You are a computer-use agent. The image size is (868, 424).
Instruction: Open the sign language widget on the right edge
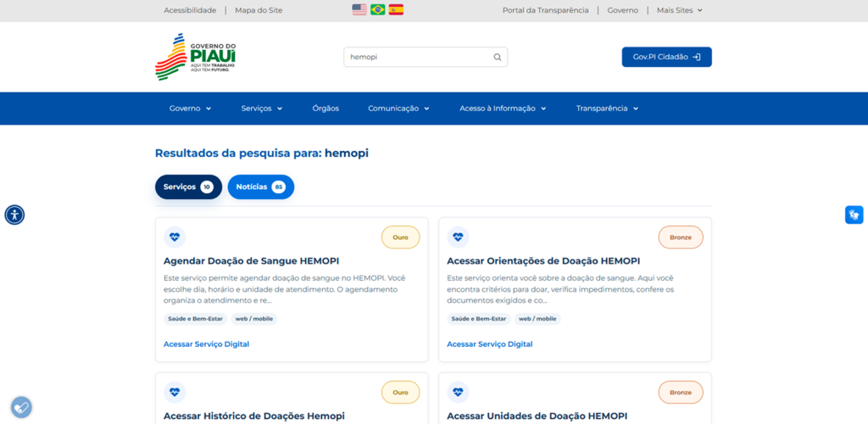pos(854,215)
